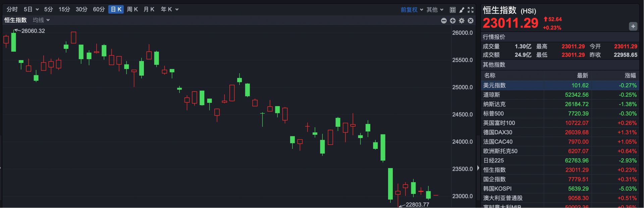Select the 韩国KOSPI index row

pos(560,189)
